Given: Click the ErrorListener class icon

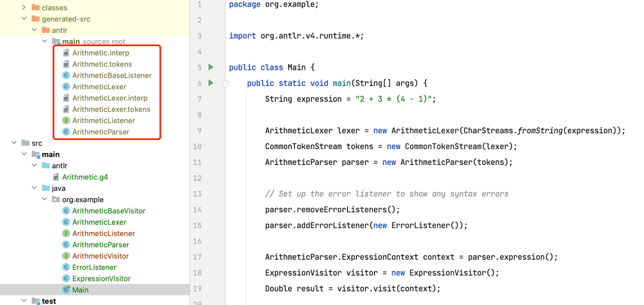Looking at the screenshot, I should click(66, 267).
